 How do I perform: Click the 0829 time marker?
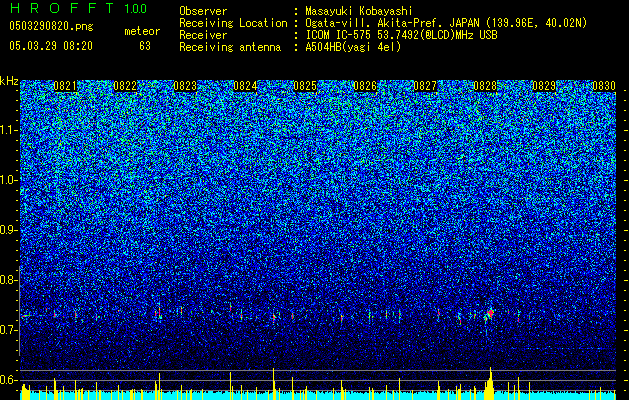pyautogui.click(x=544, y=86)
